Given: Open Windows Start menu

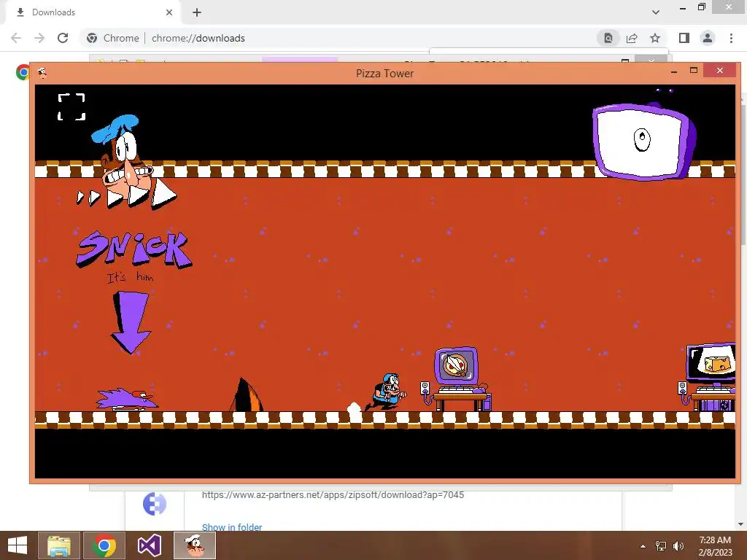Looking at the screenshot, I should pyautogui.click(x=18, y=545).
